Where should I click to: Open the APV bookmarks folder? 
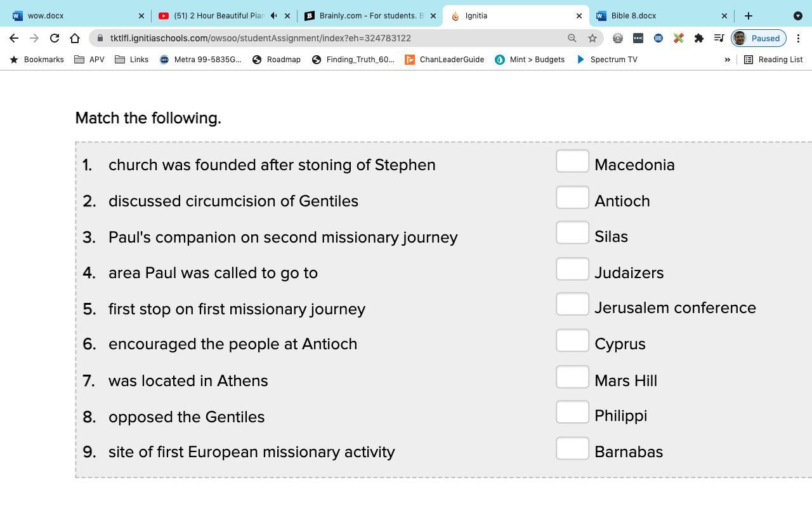point(89,60)
